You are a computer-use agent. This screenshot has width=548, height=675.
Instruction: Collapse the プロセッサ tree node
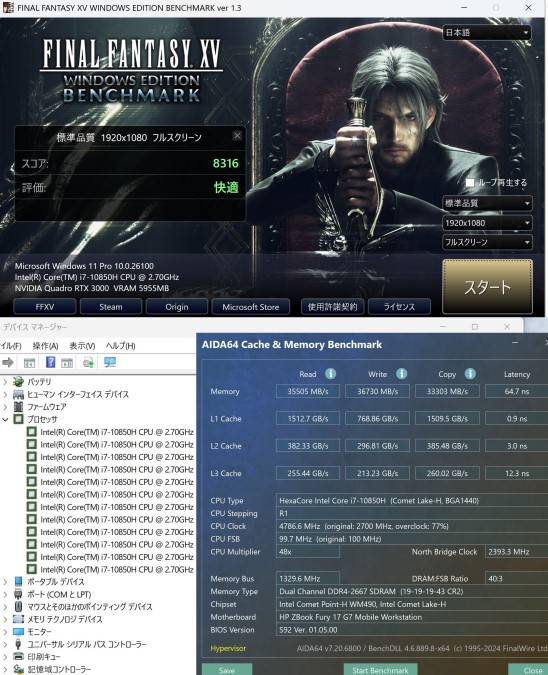pyautogui.click(x=5, y=419)
